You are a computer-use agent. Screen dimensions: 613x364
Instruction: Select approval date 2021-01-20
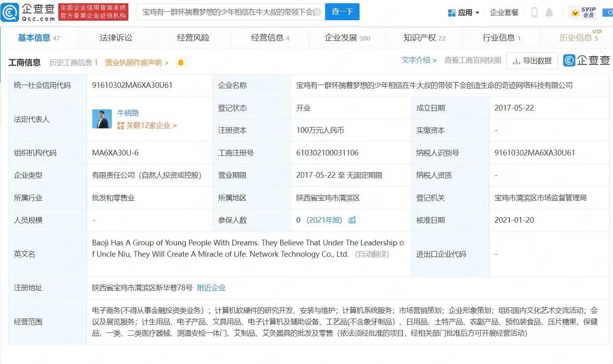point(514,220)
